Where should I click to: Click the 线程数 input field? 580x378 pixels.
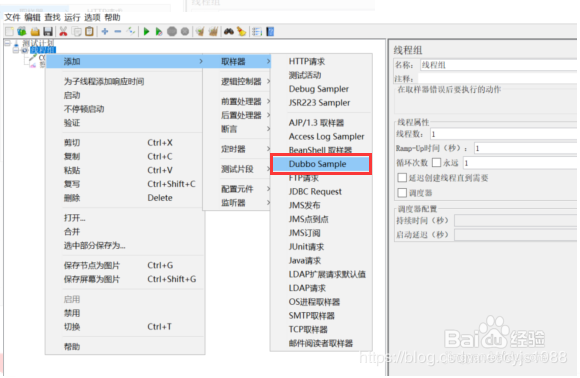point(503,134)
